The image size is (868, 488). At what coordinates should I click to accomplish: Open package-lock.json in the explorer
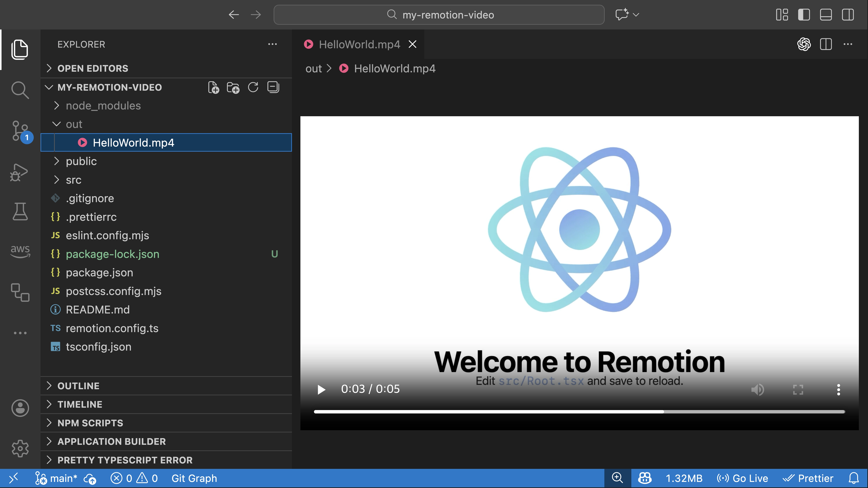[166, 254]
